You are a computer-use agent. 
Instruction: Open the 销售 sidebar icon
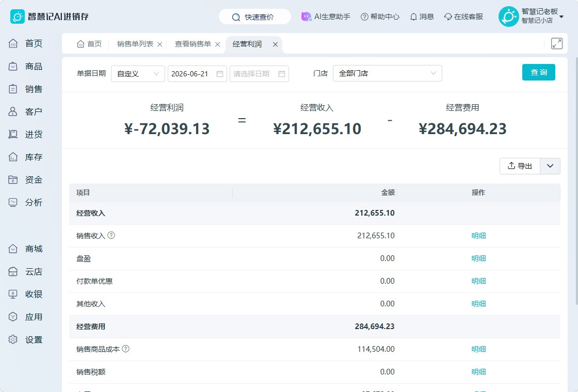point(13,89)
